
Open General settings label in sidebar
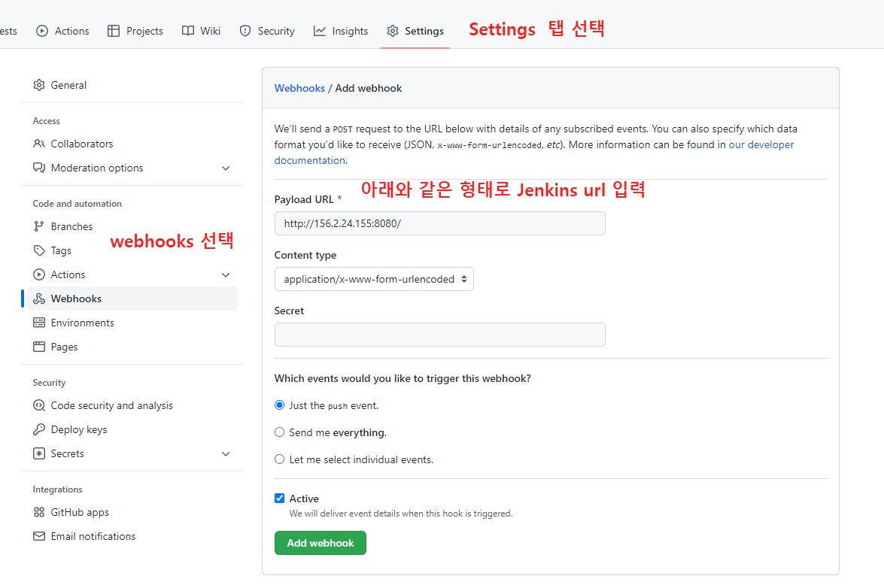[x=68, y=85]
